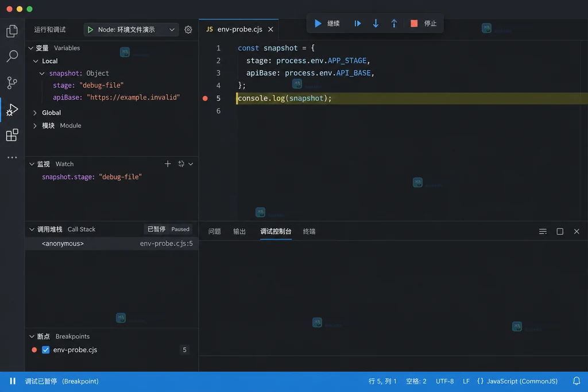Refresh the watch expressions
The image size is (588, 392).
[181, 164]
